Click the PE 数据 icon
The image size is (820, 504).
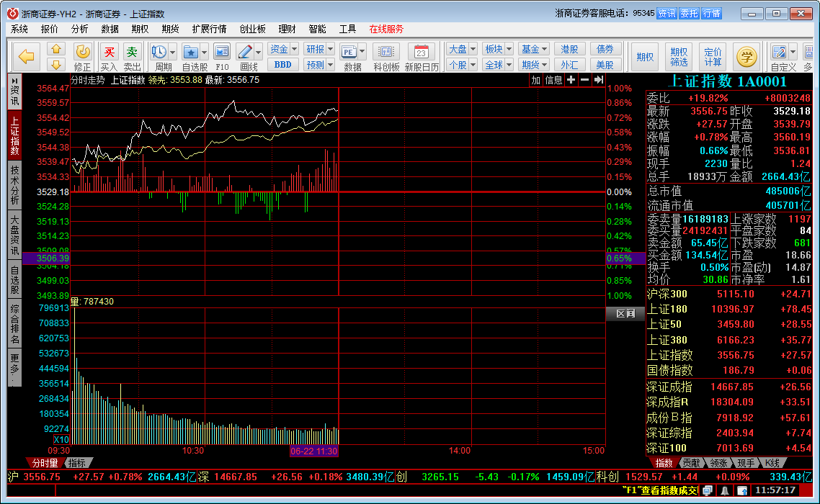349,53
